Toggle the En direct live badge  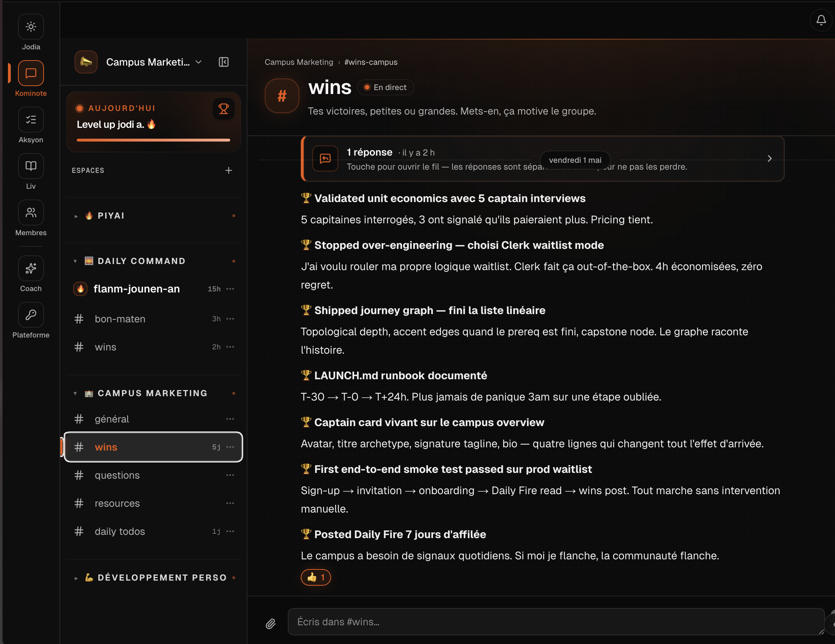point(385,88)
